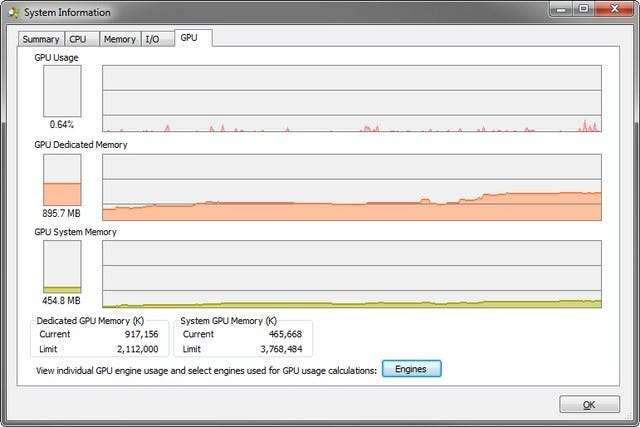Viewport: 640px width, 427px height.
Task: Click the GPU Dedicated Memory label
Action: click(81, 145)
